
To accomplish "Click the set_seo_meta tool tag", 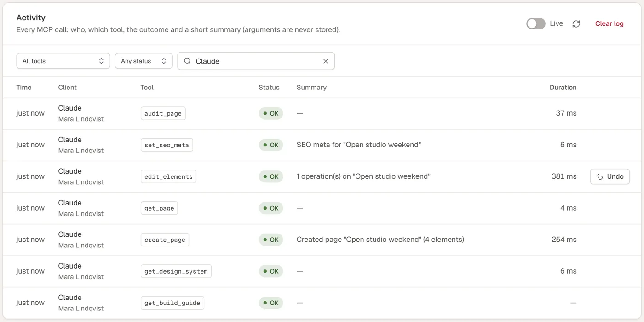I will click(x=167, y=145).
